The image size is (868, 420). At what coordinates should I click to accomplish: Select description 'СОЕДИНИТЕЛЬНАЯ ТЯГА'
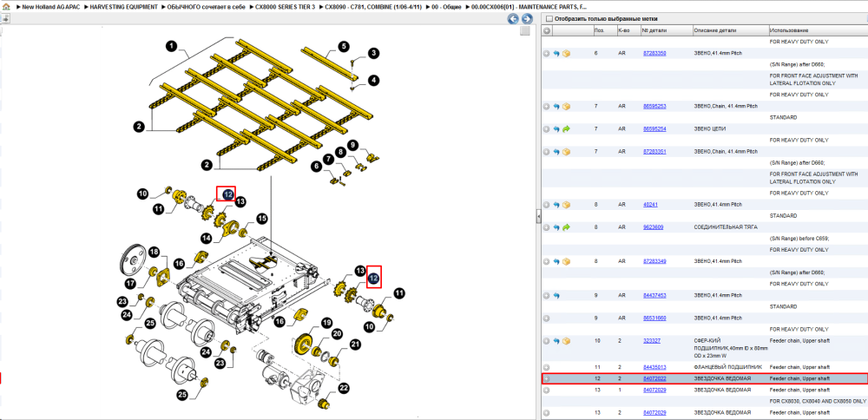point(726,226)
